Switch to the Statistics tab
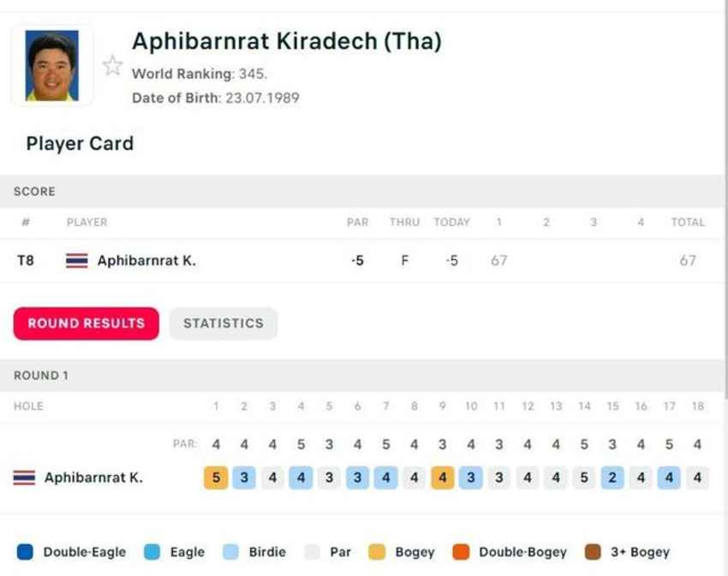Image resolution: width=728 pixels, height=576 pixels. pyautogui.click(x=223, y=324)
